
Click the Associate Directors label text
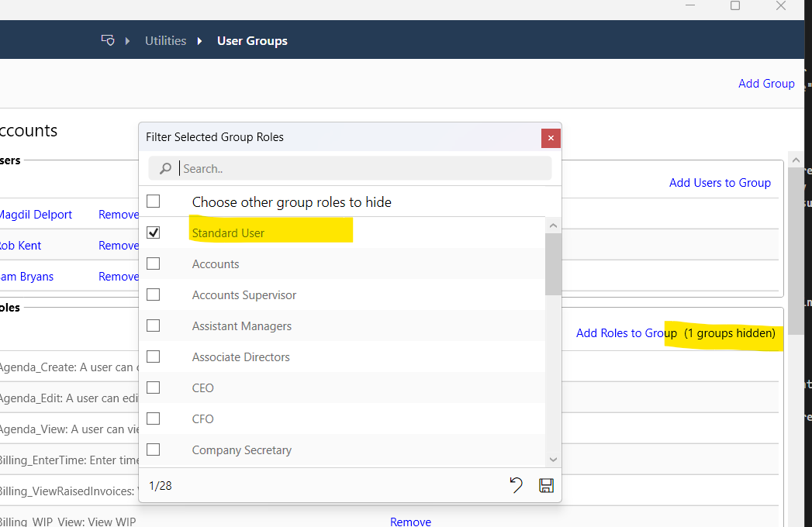[x=240, y=357]
